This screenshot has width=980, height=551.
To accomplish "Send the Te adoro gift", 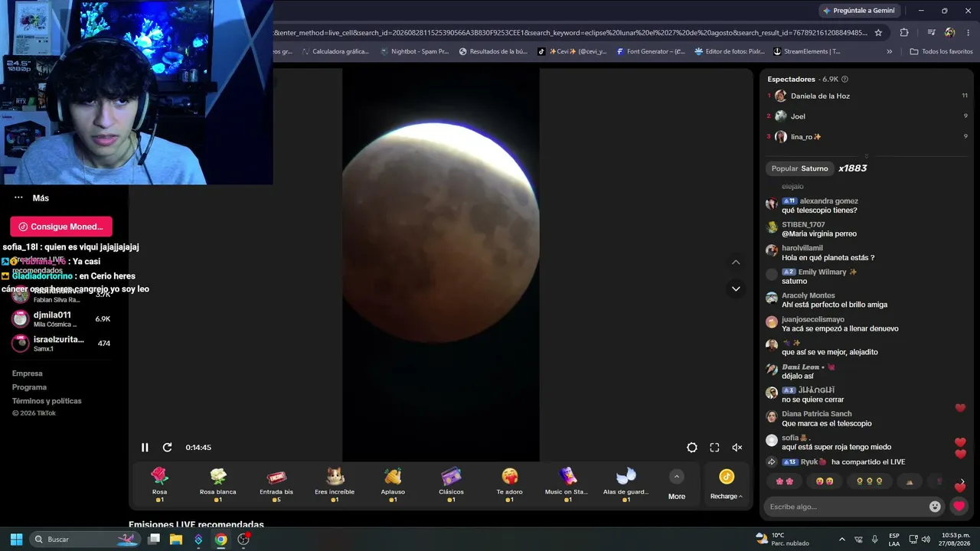I will tap(509, 485).
